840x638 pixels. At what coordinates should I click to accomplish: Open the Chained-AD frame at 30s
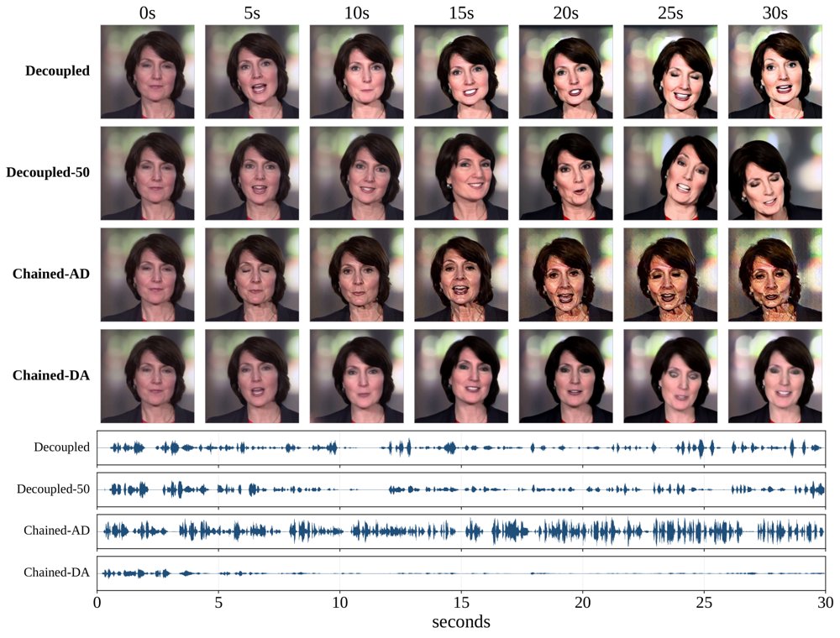(774, 275)
